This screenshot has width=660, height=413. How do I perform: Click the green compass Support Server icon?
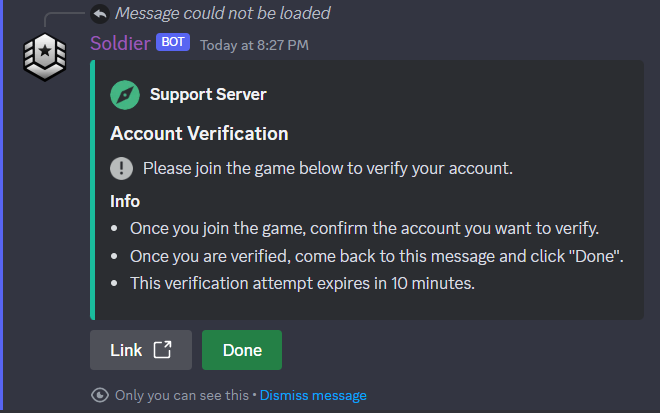click(x=124, y=95)
